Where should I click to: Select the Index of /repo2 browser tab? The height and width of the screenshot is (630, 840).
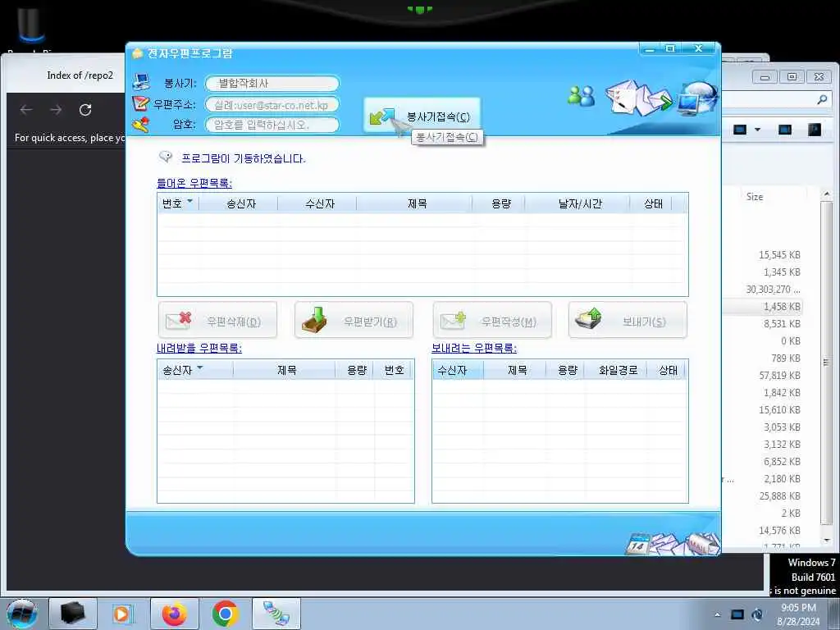[80, 75]
